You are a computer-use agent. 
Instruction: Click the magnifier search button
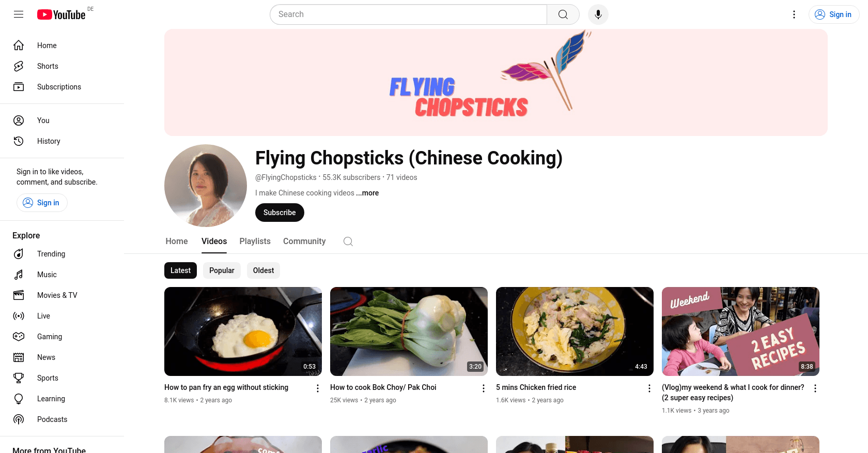[x=563, y=14]
